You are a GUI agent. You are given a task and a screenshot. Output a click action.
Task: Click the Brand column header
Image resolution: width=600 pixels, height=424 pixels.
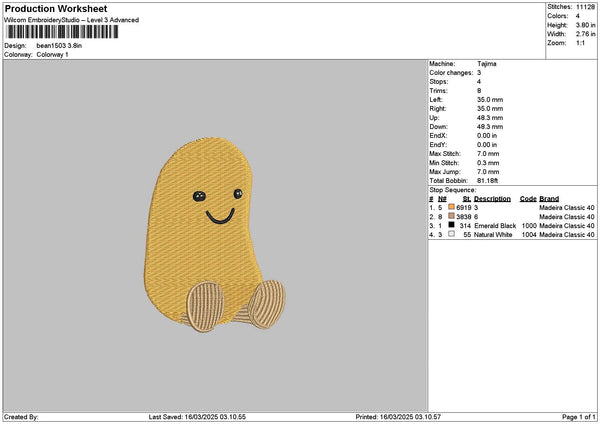[549, 198]
